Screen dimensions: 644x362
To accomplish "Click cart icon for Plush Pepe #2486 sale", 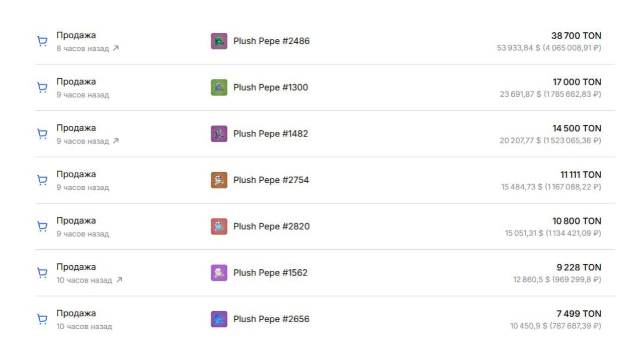I will pos(43,41).
